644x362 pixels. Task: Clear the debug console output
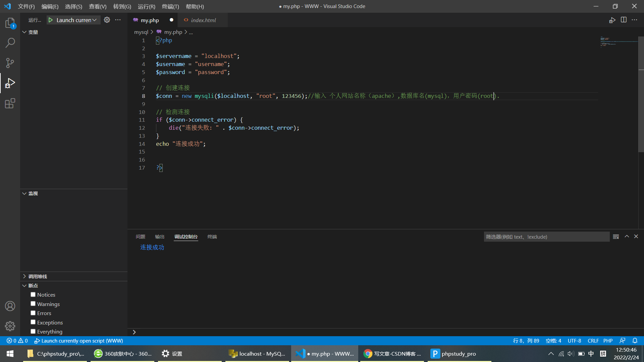(x=616, y=237)
